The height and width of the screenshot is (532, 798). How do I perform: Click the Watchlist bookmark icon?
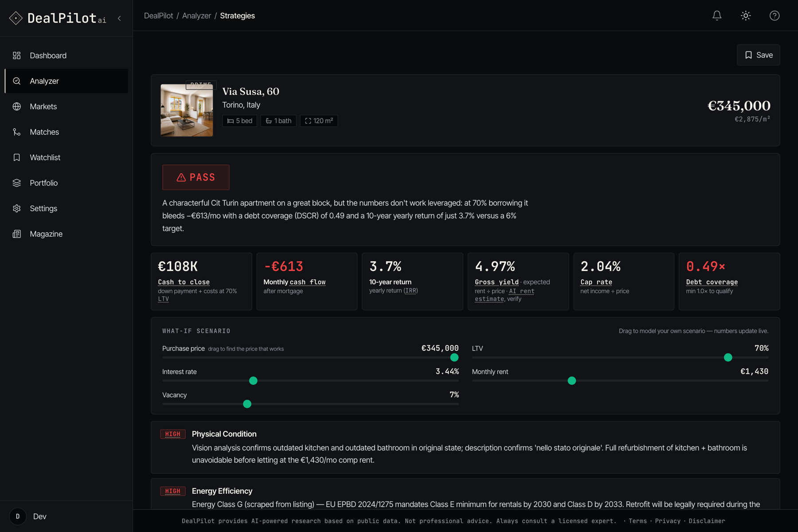[x=17, y=157]
